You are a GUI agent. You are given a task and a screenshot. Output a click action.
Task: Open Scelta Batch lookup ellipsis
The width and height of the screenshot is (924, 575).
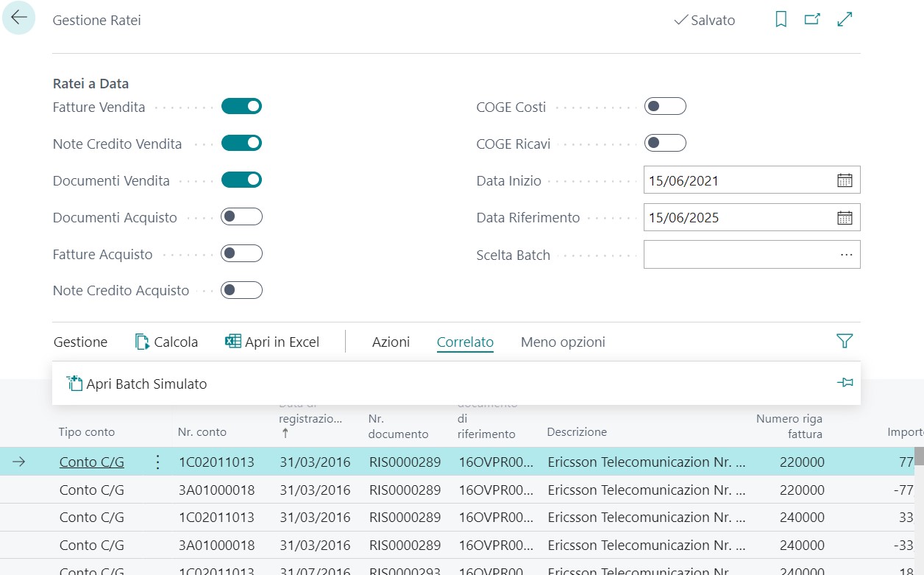pyautogui.click(x=846, y=255)
